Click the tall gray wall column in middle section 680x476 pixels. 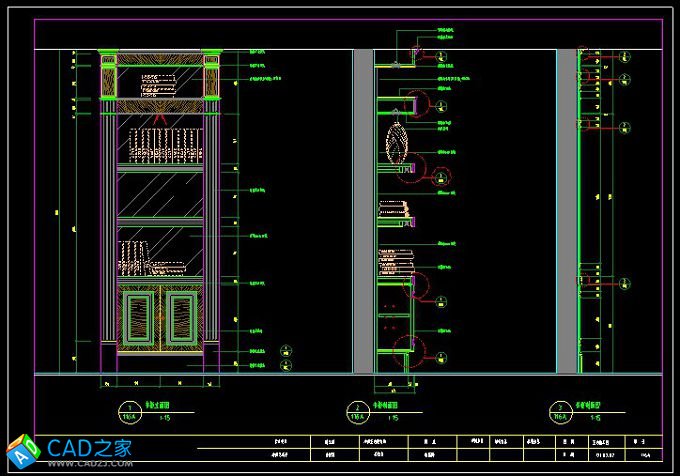(x=363, y=210)
